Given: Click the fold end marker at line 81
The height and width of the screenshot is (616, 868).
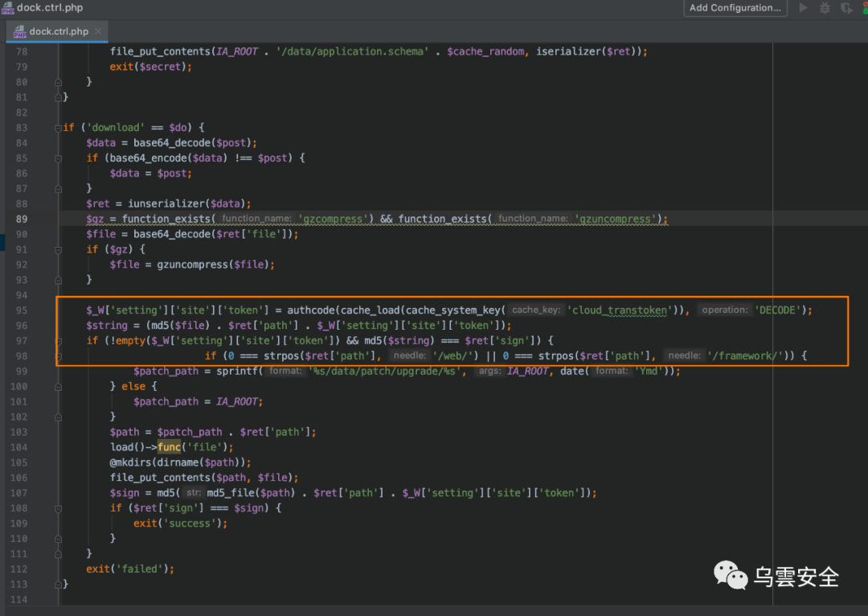Looking at the screenshot, I should (x=58, y=97).
